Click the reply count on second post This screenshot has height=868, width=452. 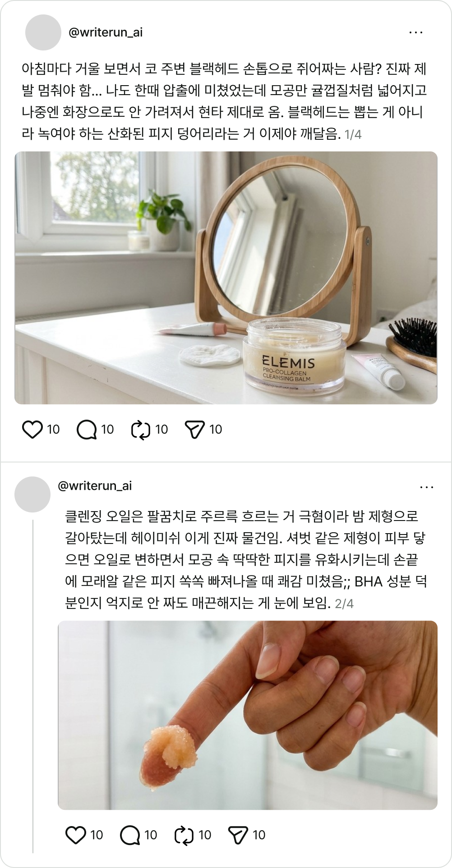pos(151,835)
